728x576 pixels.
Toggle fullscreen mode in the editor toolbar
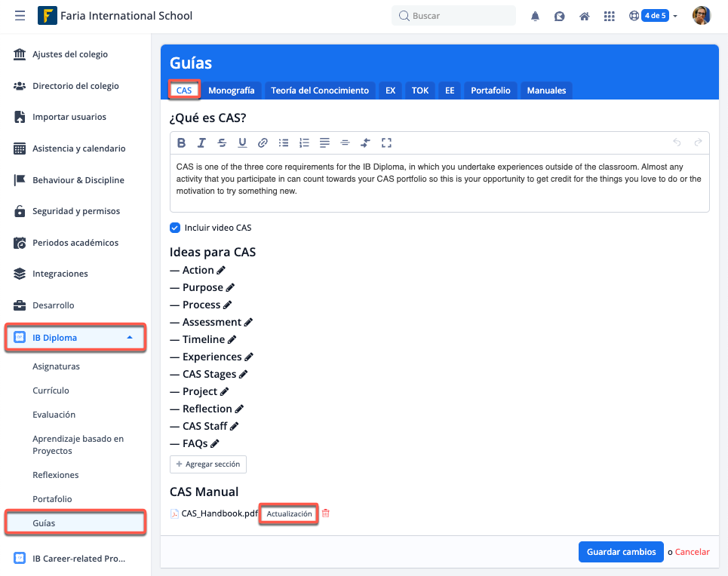click(x=386, y=142)
